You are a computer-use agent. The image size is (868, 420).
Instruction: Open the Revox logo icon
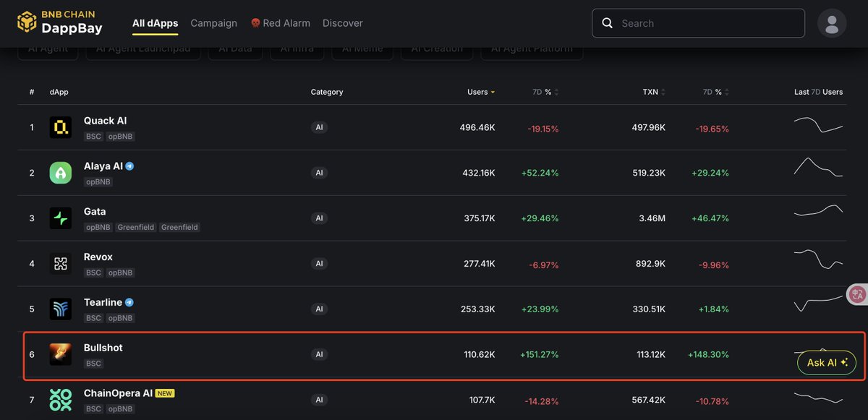tap(61, 264)
